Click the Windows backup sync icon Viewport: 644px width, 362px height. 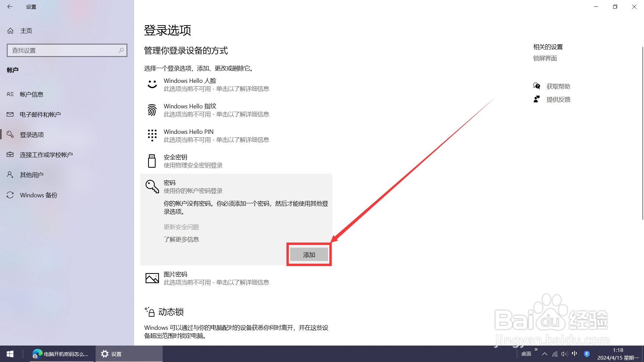pyautogui.click(x=10, y=195)
